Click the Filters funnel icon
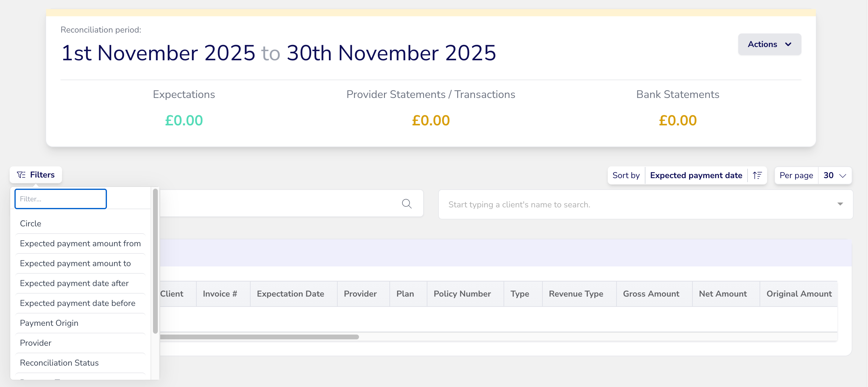The height and width of the screenshot is (387, 868). click(x=21, y=175)
